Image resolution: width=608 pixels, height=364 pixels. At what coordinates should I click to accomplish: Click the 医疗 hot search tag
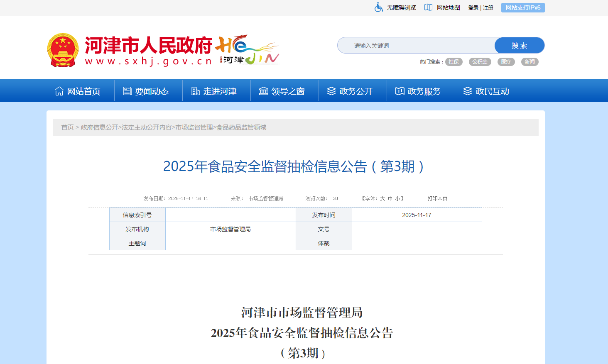[506, 62]
